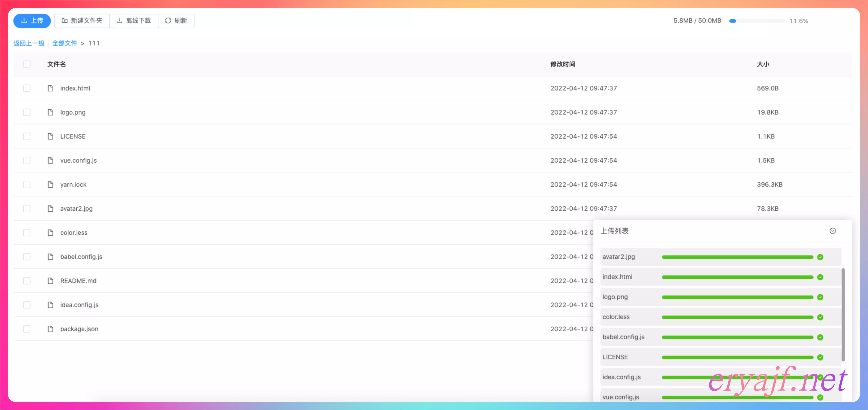The image size is (868, 410).
Task: Click the file icon next to yarn.lock
Action: 50,184
